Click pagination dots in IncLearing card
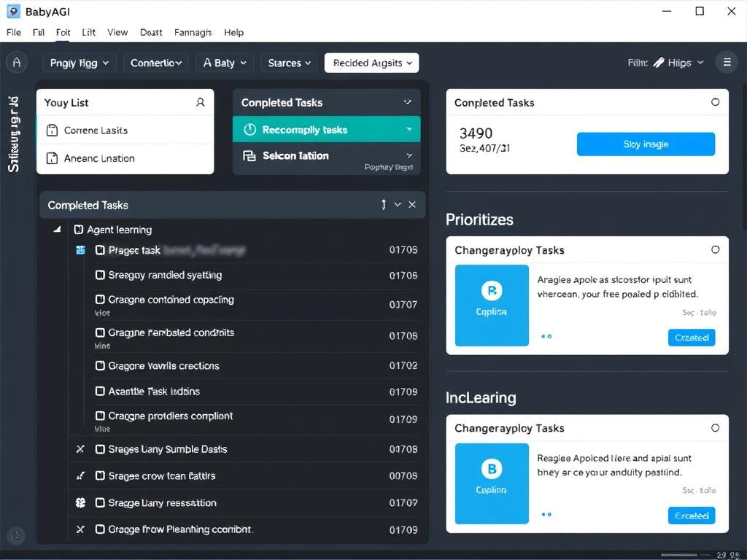 tap(546, 514)
